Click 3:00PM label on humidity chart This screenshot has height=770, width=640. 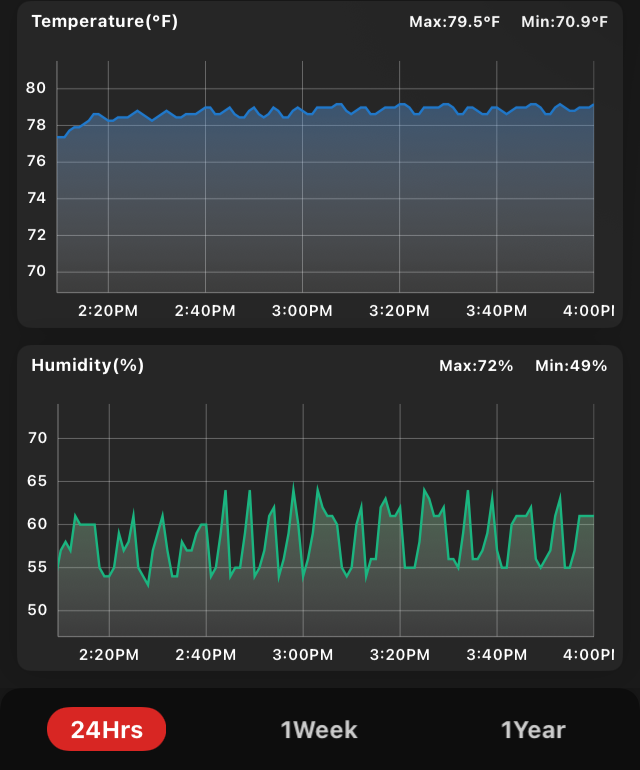coord(303,655)
